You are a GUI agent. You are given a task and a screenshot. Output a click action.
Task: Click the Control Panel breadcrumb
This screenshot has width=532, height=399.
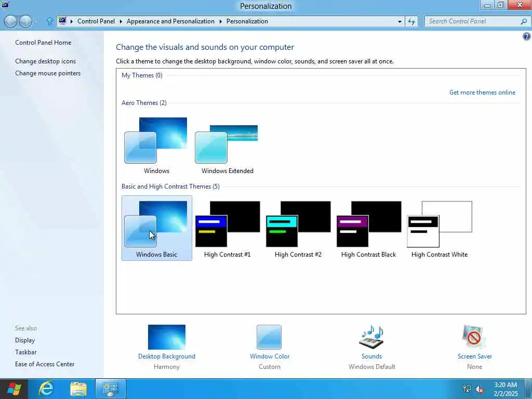pos(96,21)
